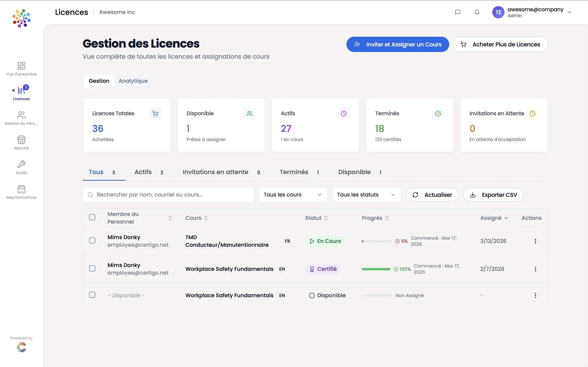This screenshot has width=588, height=367.
Task: Switch to the Analytique tab
Action: [133, 81]
